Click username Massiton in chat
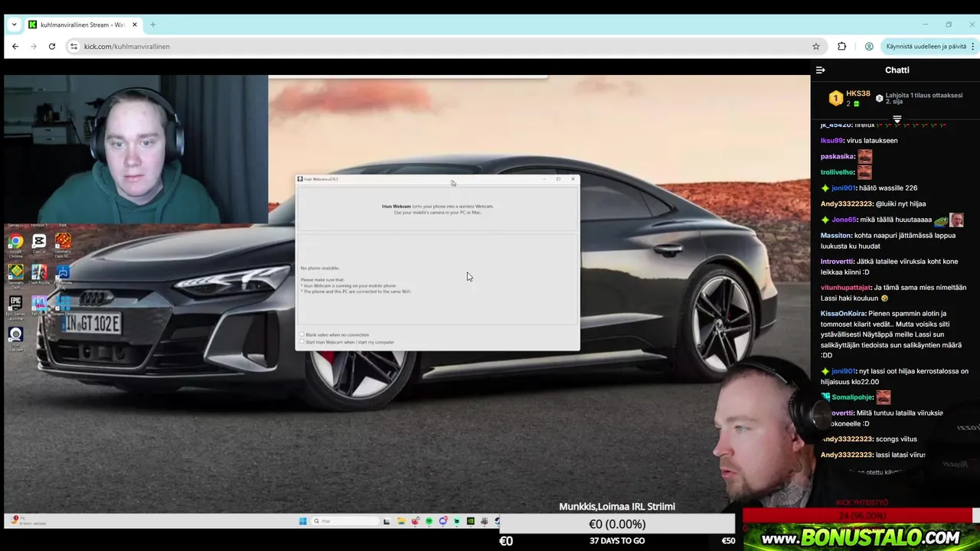Image resolution: width=980 pixels, height=551 pixels. [836, 236]
